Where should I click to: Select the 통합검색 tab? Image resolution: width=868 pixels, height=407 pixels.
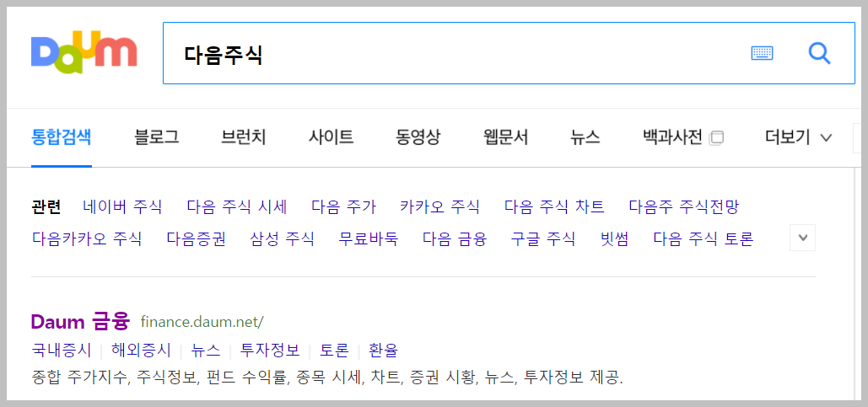coord(62,137)
